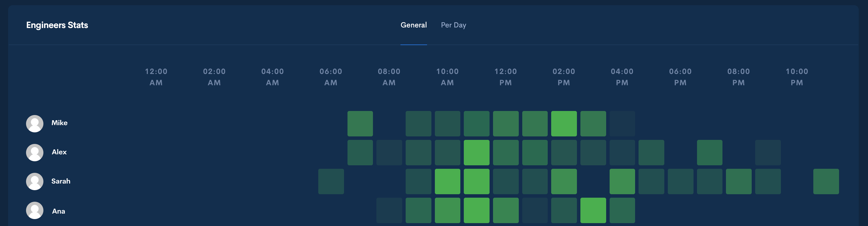The height and width of the screenshot is (226, 868).
Task: Select the name Mike
Action: pos(59,123)
